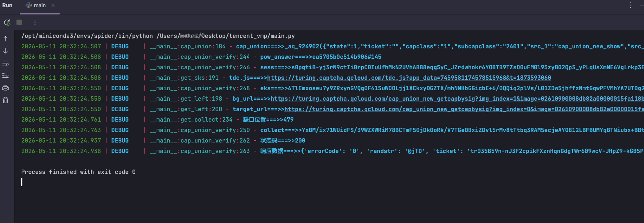Image resolution: width=644 pixels, height=223 pixels.
Task: Select the scroll up arrow icon
Action: tap(5, 39)
